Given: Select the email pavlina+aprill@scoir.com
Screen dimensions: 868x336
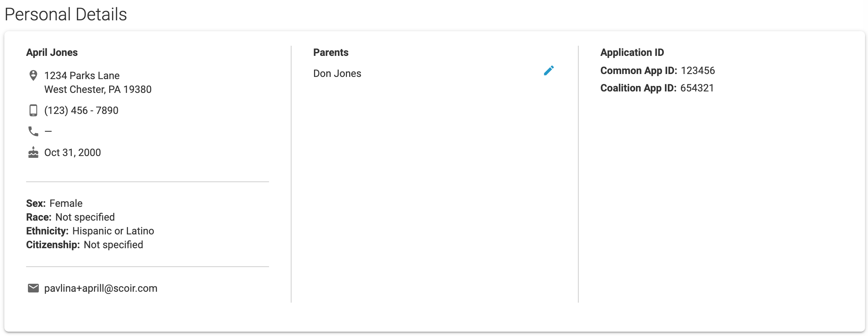Looking at the screenshot, I should coord(101,288).
